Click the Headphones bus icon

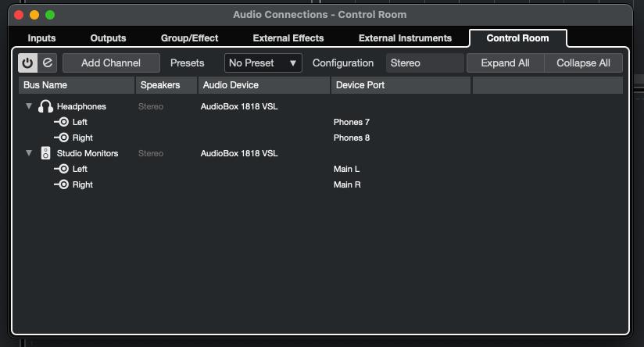[x=46, y=106]
